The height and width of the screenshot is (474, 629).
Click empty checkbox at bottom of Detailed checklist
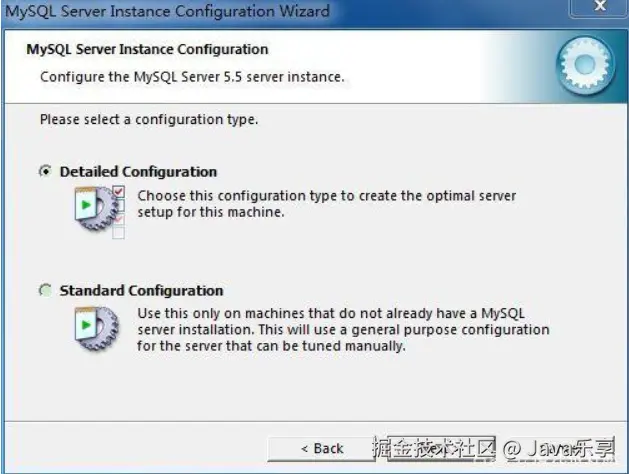coord(118,233)
